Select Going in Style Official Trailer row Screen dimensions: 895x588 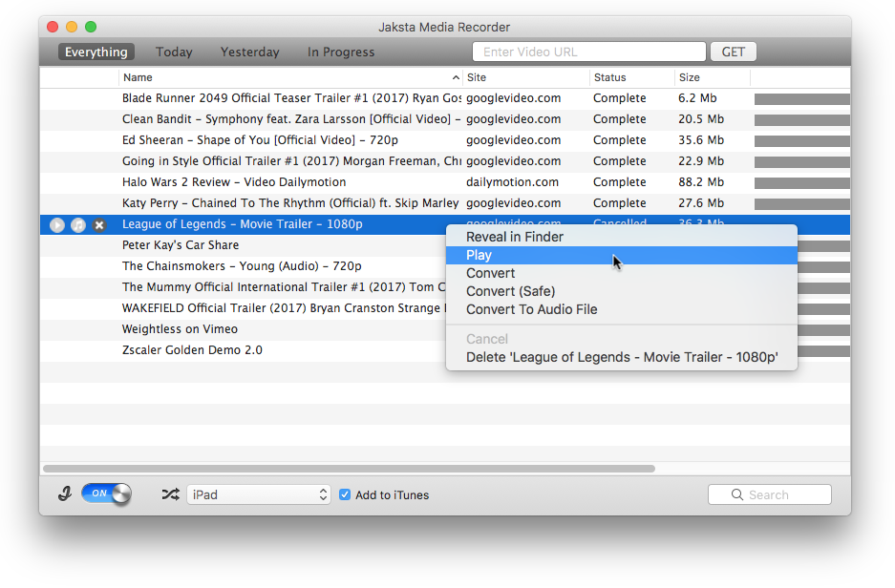coord(445,161)
